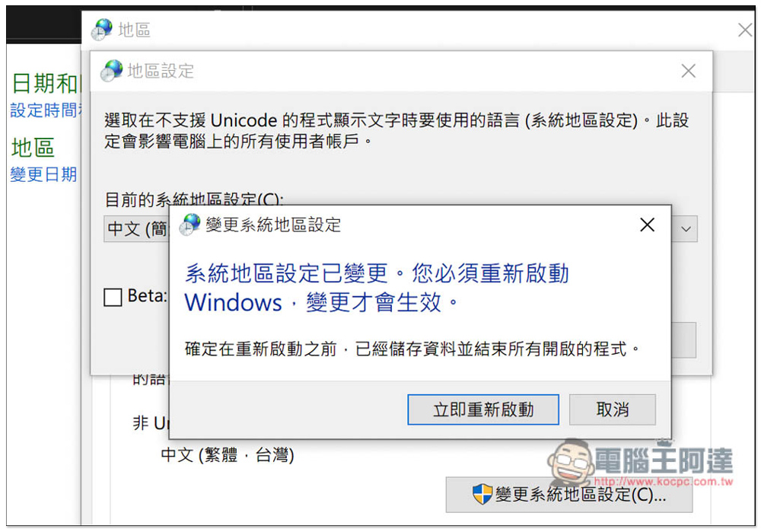Viewport: 761px width, 532px height.
Task: Click the 中文 (繁體，台灣) locale text
Action: click(227, 455)
